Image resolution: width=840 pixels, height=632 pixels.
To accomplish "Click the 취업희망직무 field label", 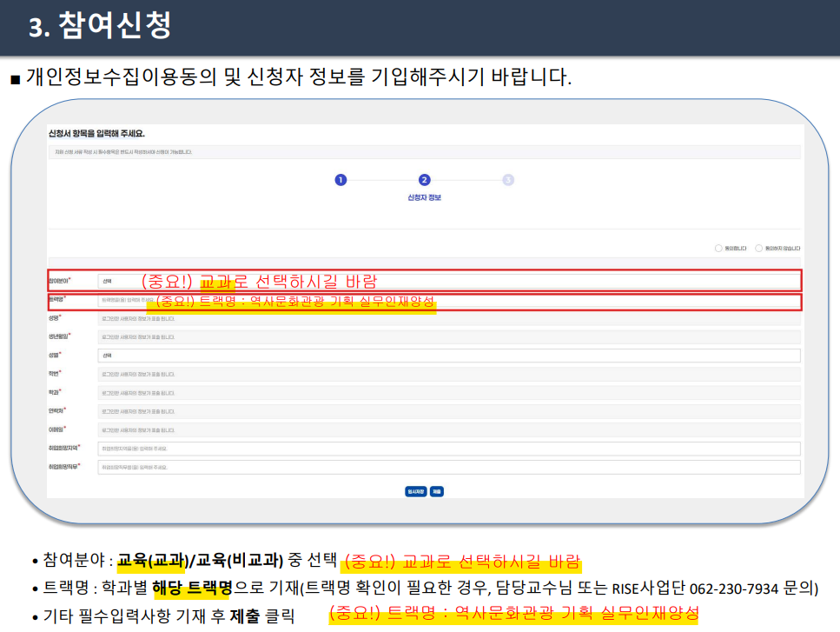I will tap(64, 467).
